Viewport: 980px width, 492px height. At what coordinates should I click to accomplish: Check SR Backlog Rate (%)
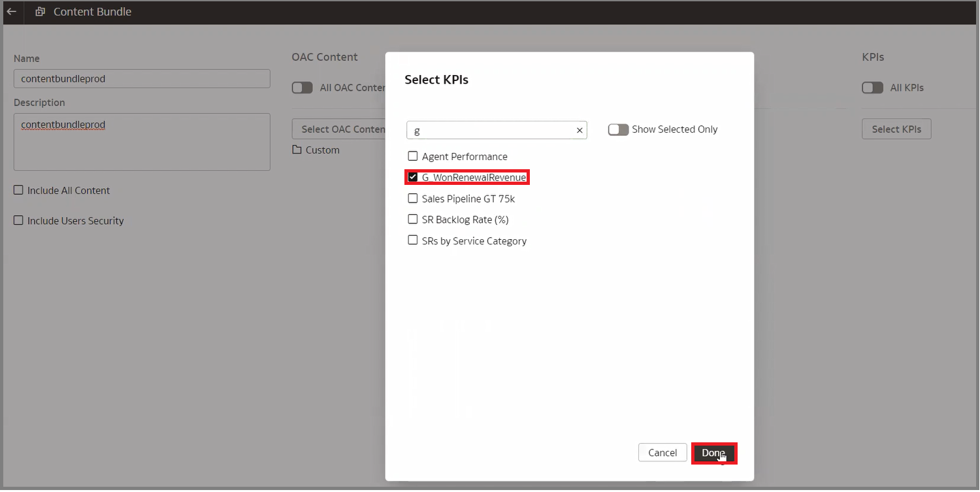412,219
